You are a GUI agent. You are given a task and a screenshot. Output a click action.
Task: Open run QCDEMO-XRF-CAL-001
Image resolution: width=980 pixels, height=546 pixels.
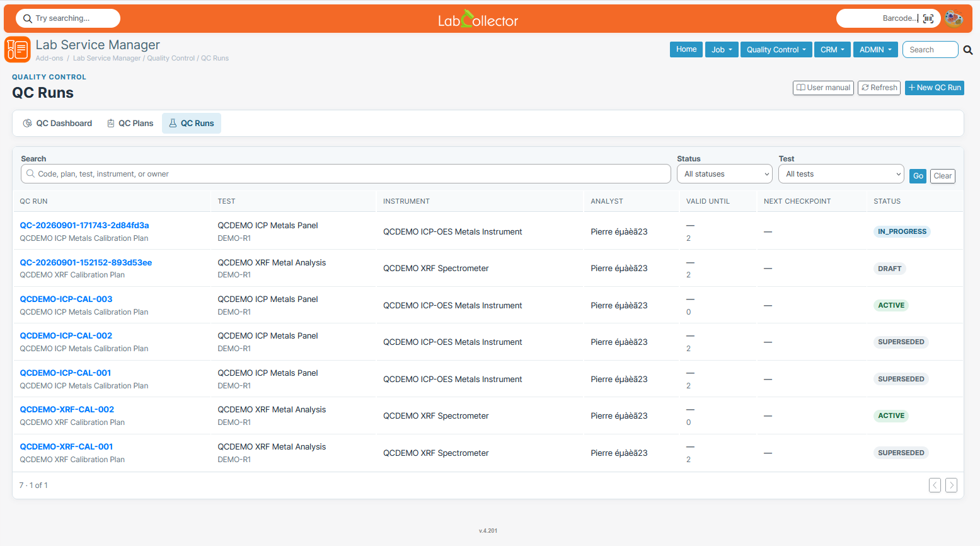(66, 446)
